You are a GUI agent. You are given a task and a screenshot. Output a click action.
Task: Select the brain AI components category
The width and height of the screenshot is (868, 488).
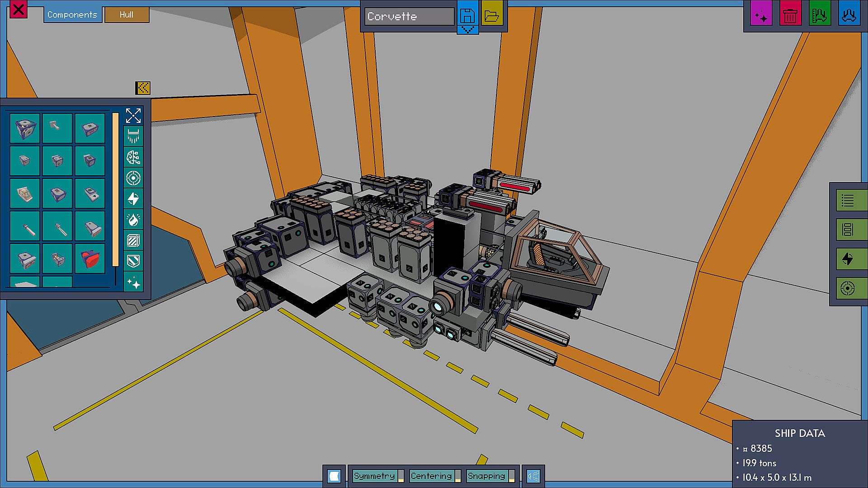[x=133, y=157]
